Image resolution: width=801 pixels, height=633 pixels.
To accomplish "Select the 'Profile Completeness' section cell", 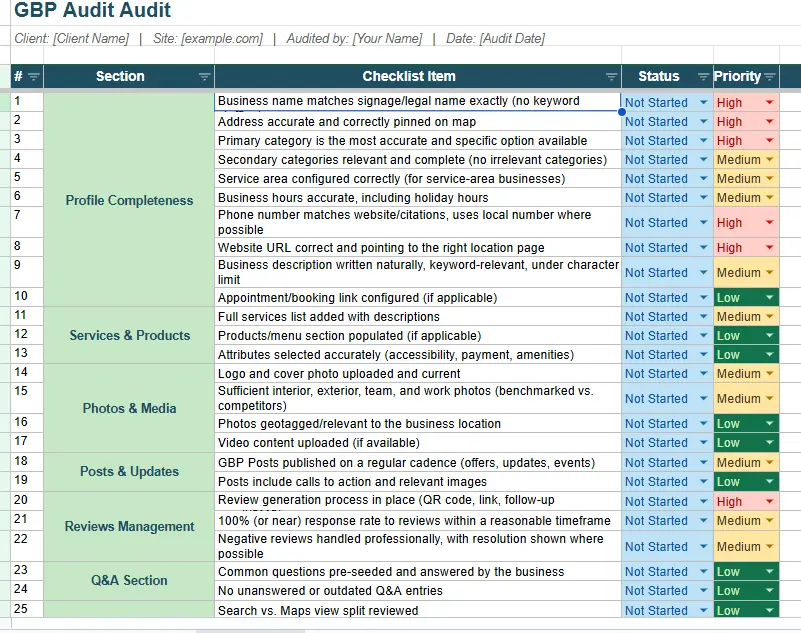I will point(129,200).
